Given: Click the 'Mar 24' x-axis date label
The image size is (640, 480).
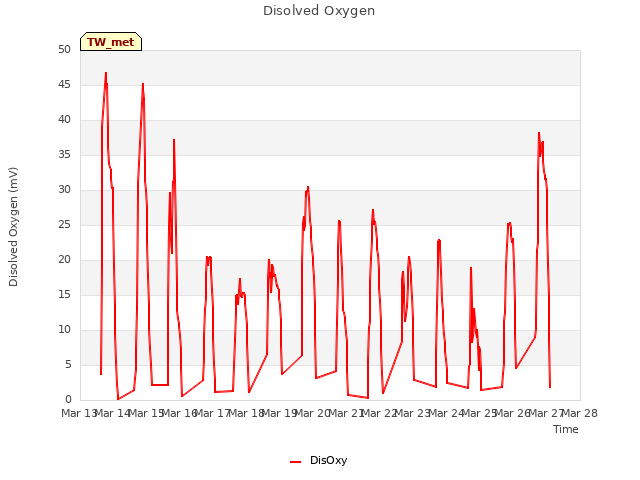Looking at the screenshot, I should (x=446, y=413).
